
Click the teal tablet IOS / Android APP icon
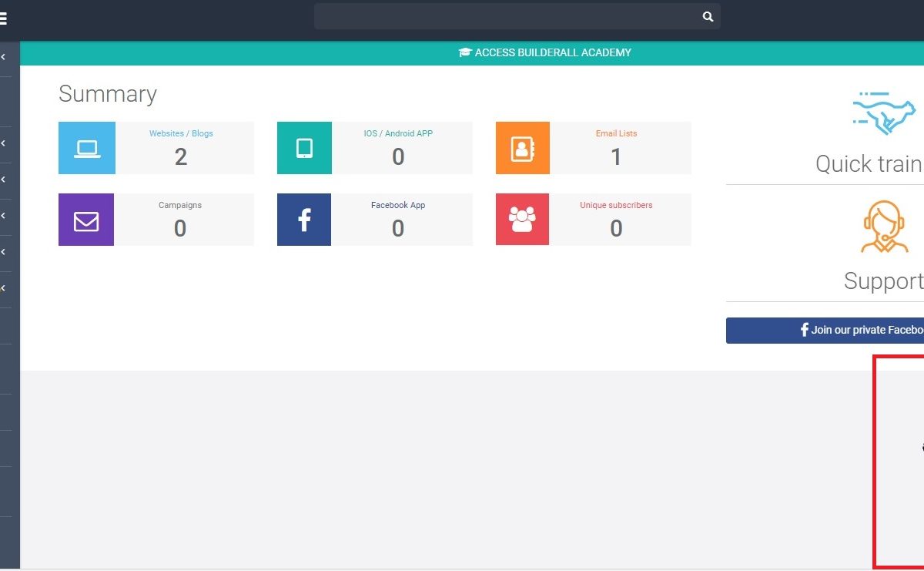[304, 148]
